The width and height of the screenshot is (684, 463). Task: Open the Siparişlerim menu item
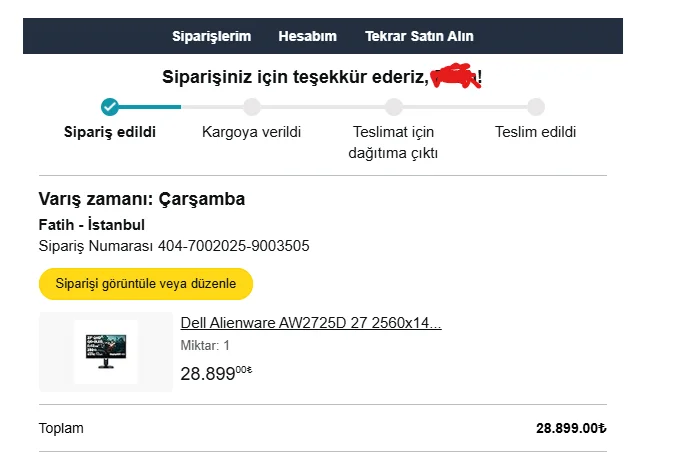[x=211, y=36]
